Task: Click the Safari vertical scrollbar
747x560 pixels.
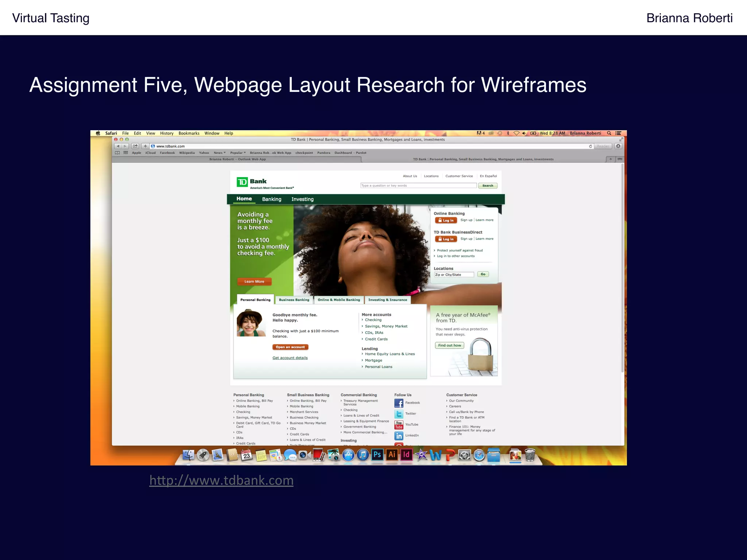Action: [x=622, y=268]
